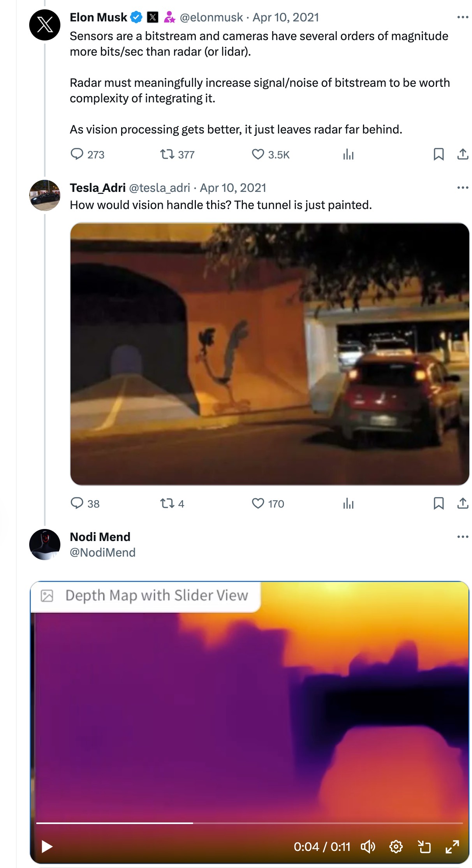This screenshot has height=868, width=472.
Task: Open video settings gear menu
Action: 396,847
